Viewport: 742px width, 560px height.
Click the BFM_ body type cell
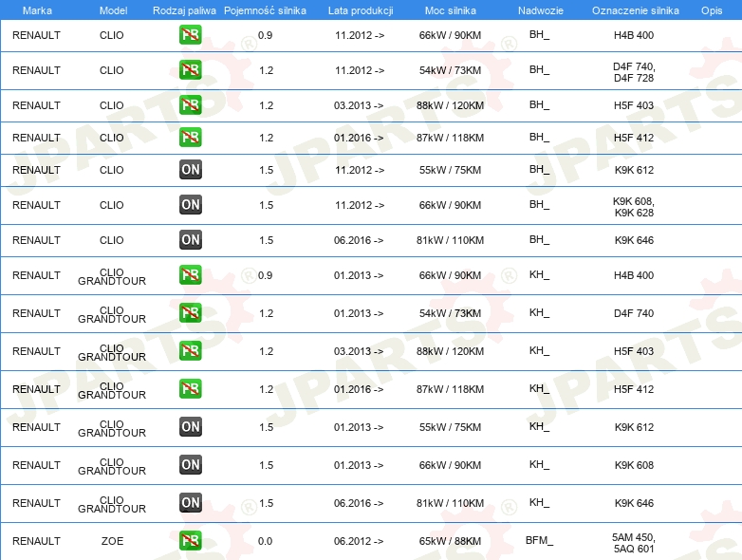click(539, 541)
